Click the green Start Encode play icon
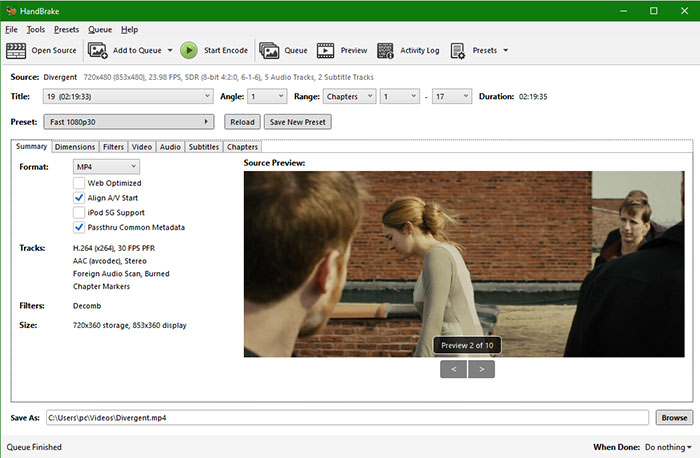Image resolution: width=700 pixels, height=458 pixels. coord(189,50)
